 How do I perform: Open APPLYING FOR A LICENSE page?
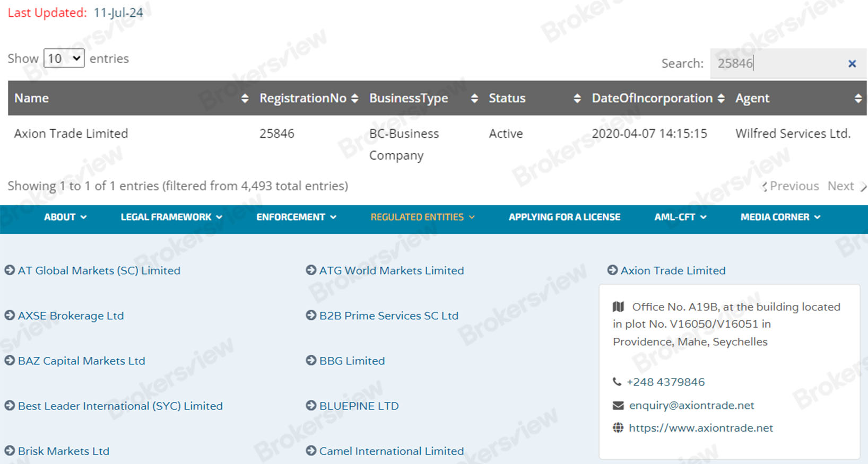click(565, 217)
